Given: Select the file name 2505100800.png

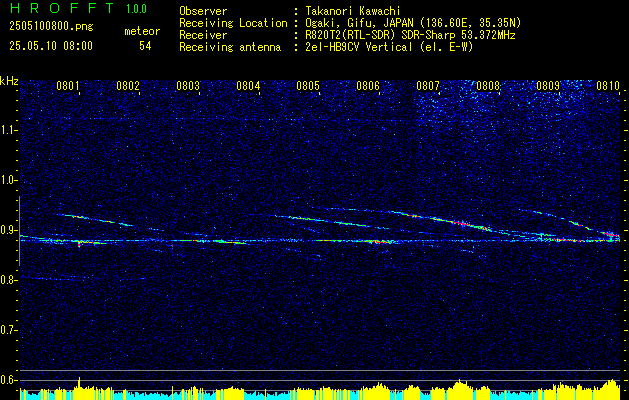Looking at the screenshot, I should [x=51, y=27].
